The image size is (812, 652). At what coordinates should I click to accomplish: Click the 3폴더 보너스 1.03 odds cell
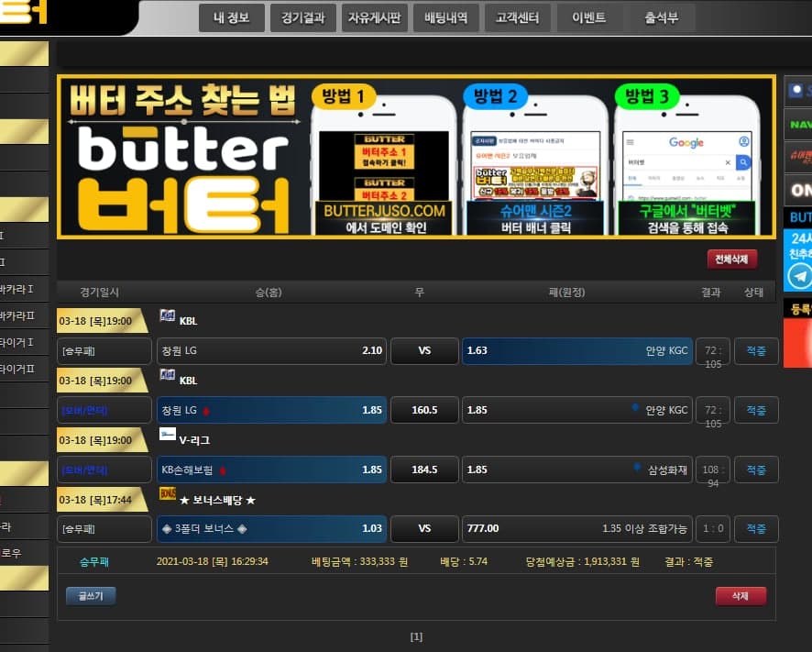pyautogui.click(x=272, y=529)
